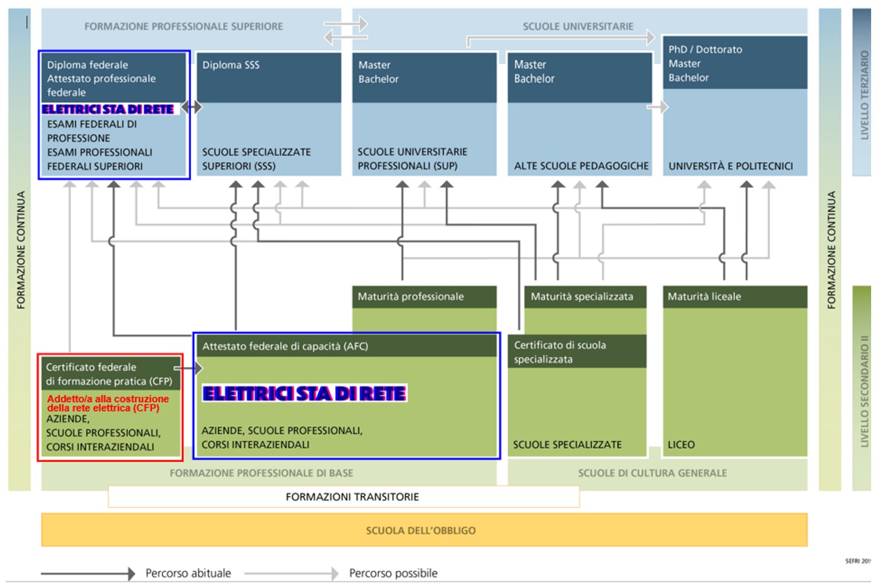Select the Diploma federale header box
Screen dimensions: 886x588
point(113,78)
